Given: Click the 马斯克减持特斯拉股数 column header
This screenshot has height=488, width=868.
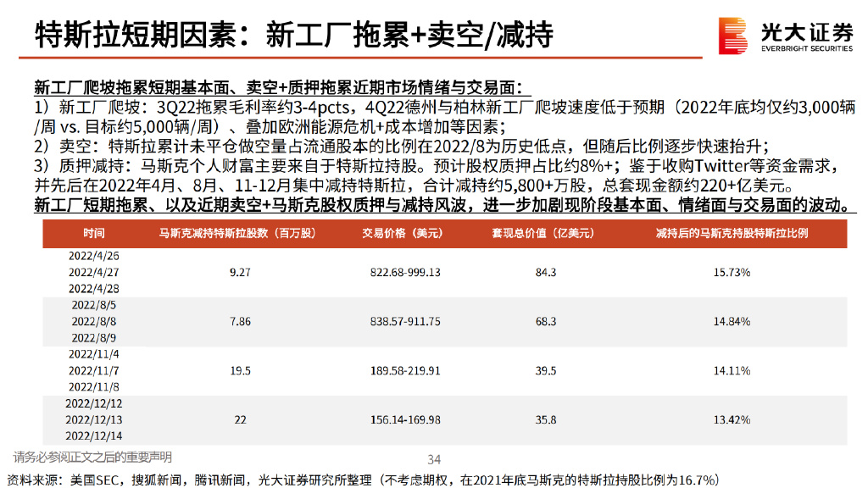Looking at the screenshot, I should [x=237, y=234].
